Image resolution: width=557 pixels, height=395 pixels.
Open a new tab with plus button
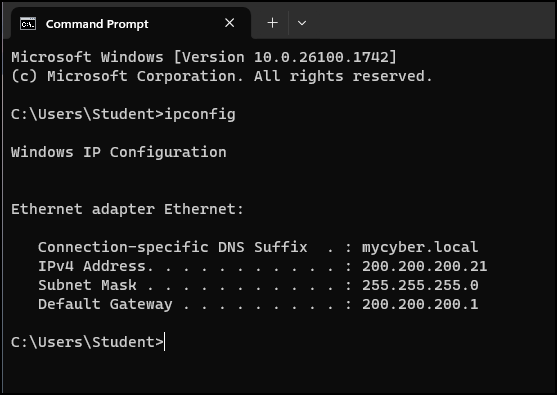pyautogui.click(x=272, y=23)
